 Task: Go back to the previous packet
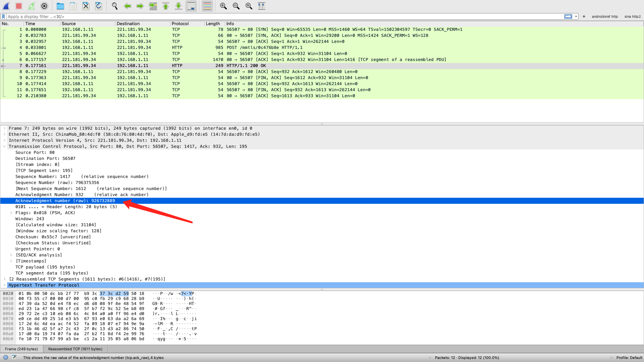point(127,6)
